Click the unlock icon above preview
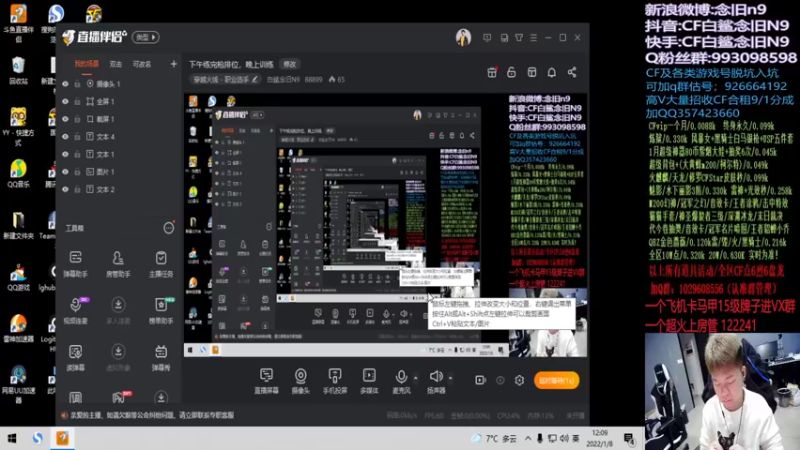The height and width of the screenshot is (450, 800). coord(511,72)
